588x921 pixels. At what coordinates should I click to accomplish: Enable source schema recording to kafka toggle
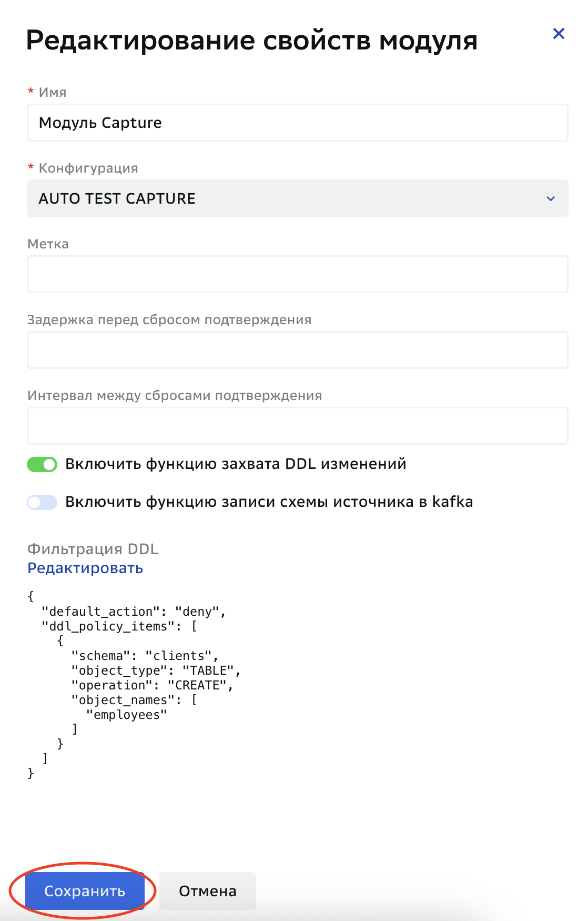42,502
